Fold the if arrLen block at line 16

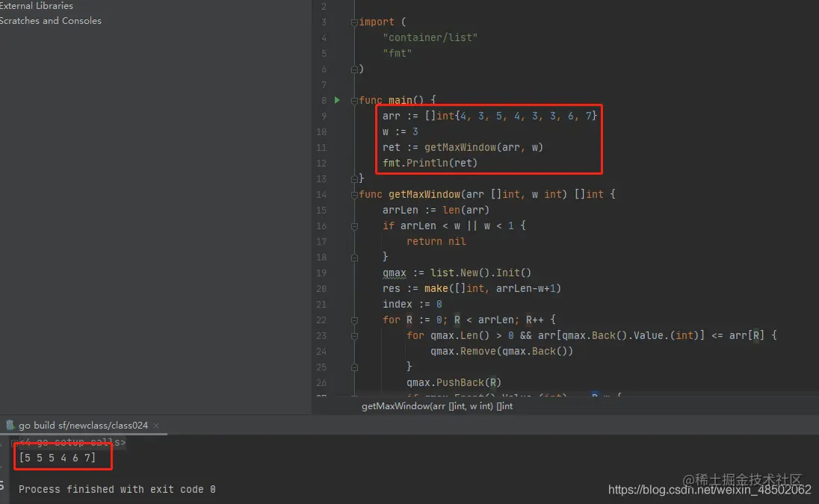354,226
